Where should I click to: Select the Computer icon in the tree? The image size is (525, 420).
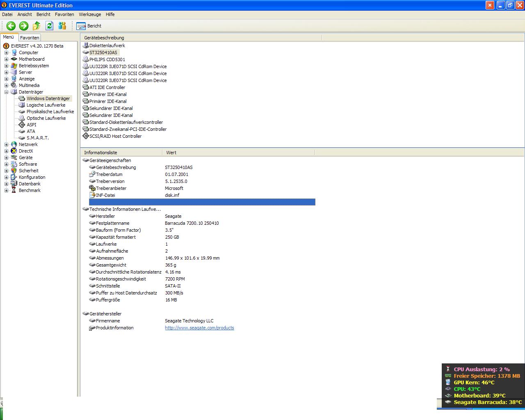tap(14, 52)
